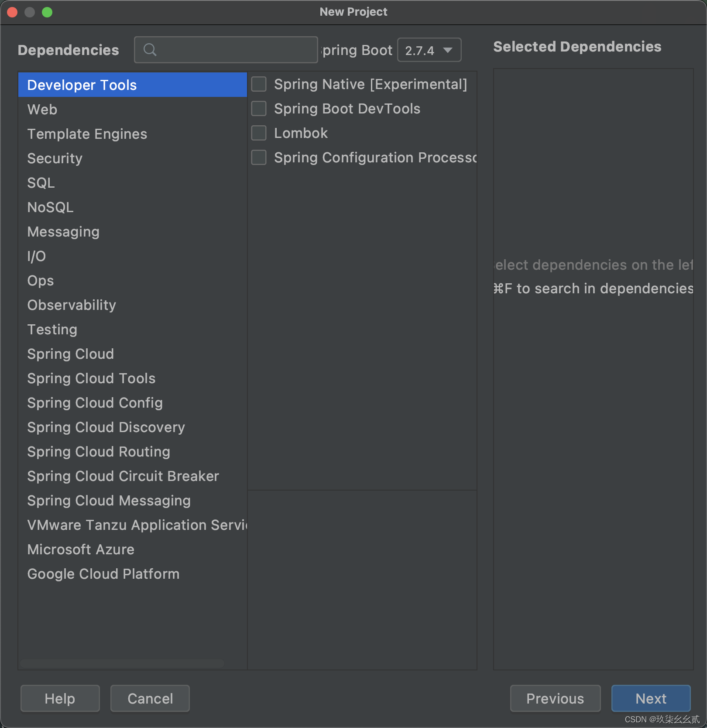Go back with the Previous button

(x=555, y=698)
